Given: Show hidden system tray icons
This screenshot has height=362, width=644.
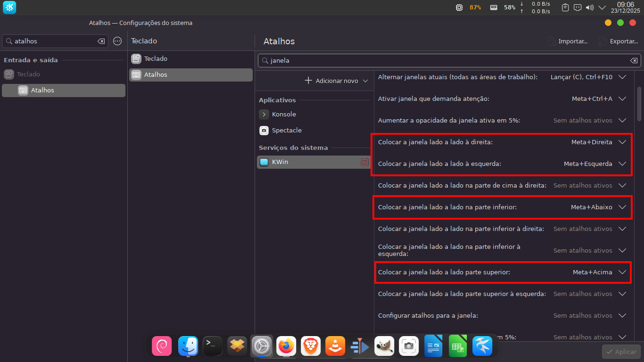Looking at the screenshot, I should (602, 8).
